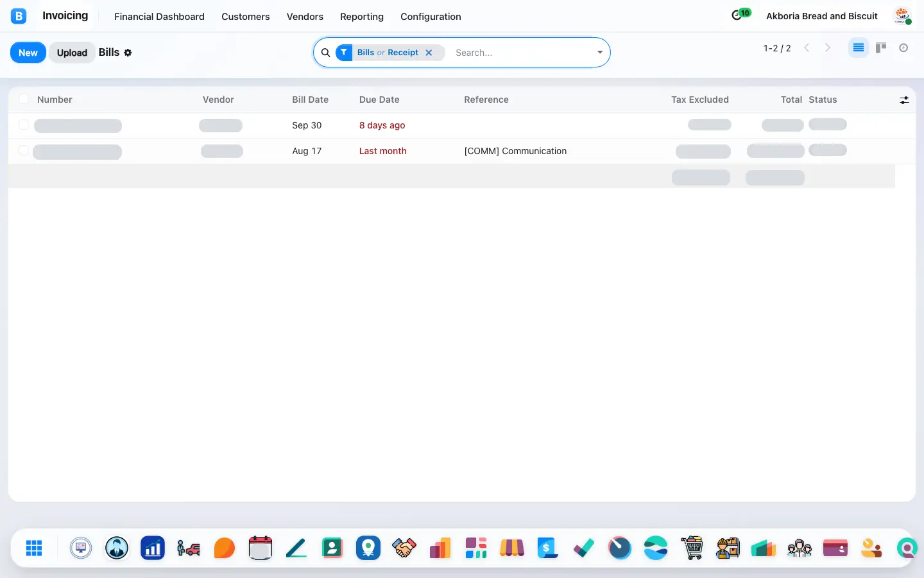
Task: Click the blue Invoicing app logo
Action: coord(19,16)
